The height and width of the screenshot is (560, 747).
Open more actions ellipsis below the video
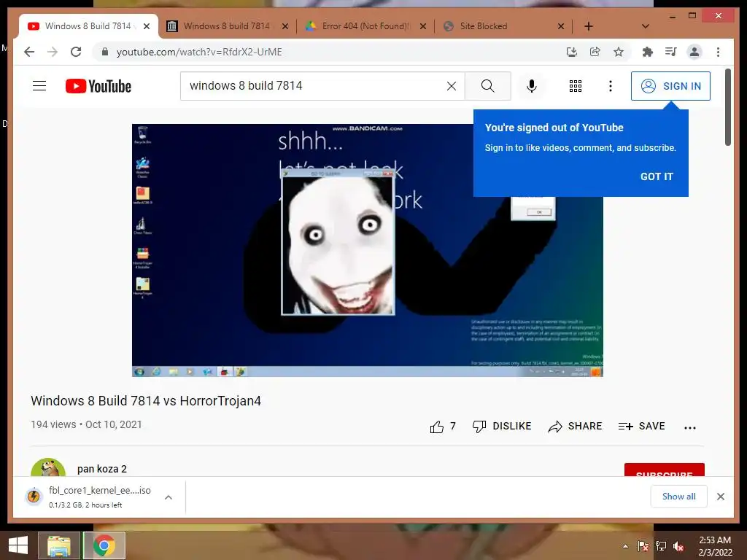point(690,427)
